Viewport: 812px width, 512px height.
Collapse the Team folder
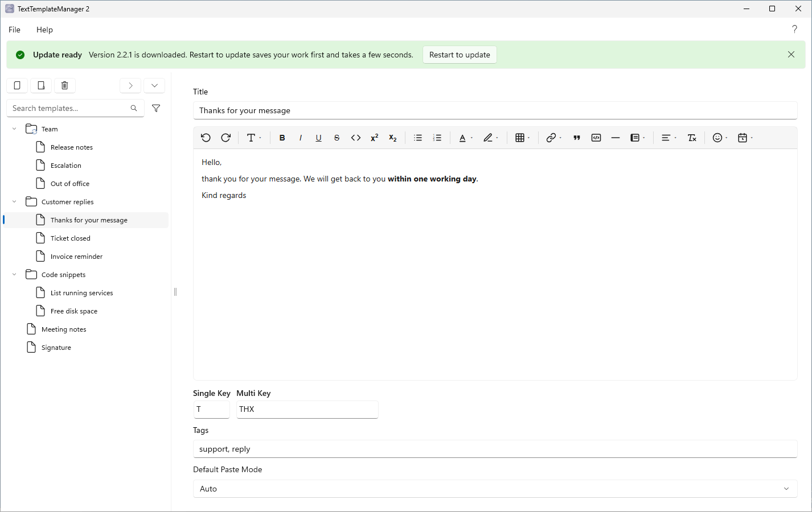(14, 129)
